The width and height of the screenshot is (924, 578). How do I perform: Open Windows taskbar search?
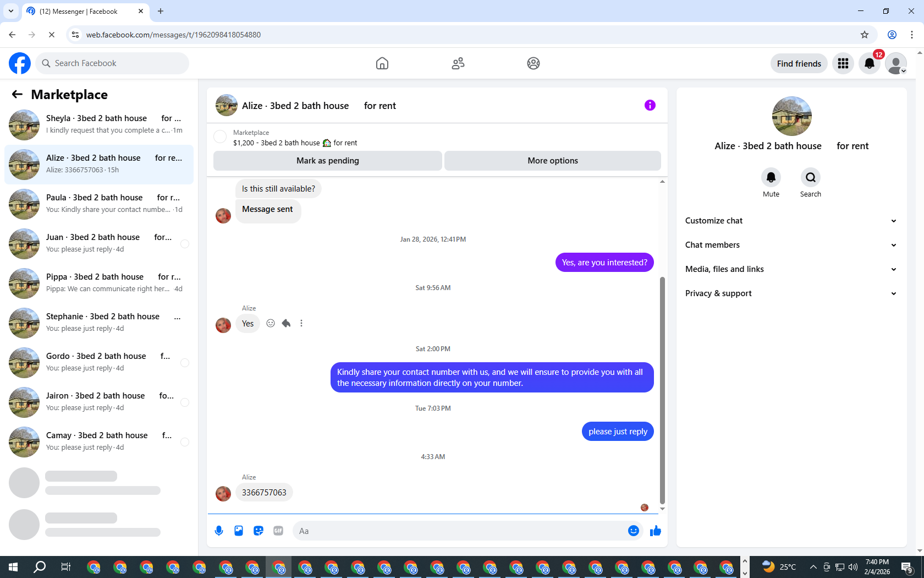click(40, 567)
